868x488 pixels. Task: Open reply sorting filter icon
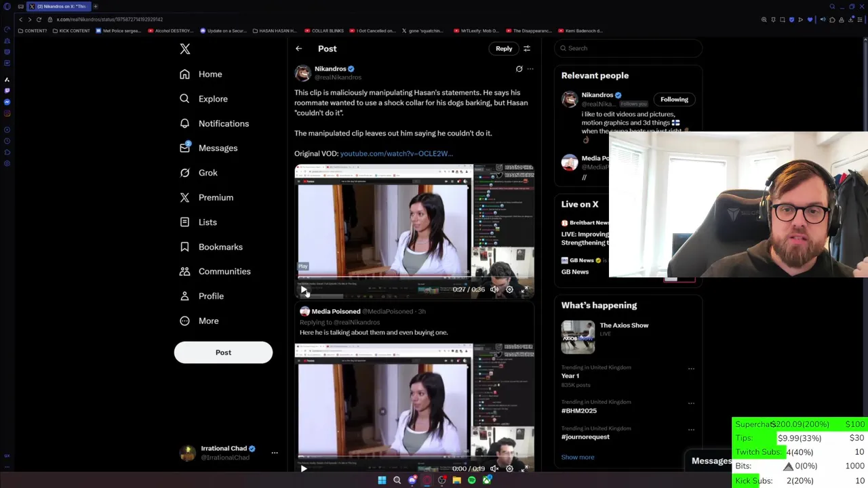tap(527, 49)
